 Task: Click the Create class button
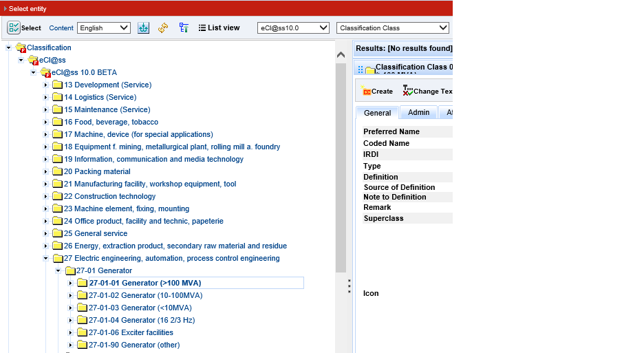click(377, 91)
